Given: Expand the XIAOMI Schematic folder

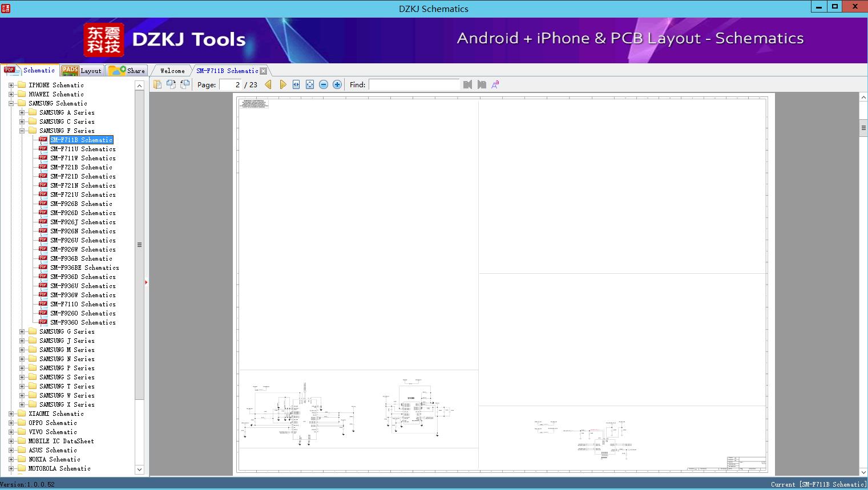Looking at the screenshot, I should (11, 414).
